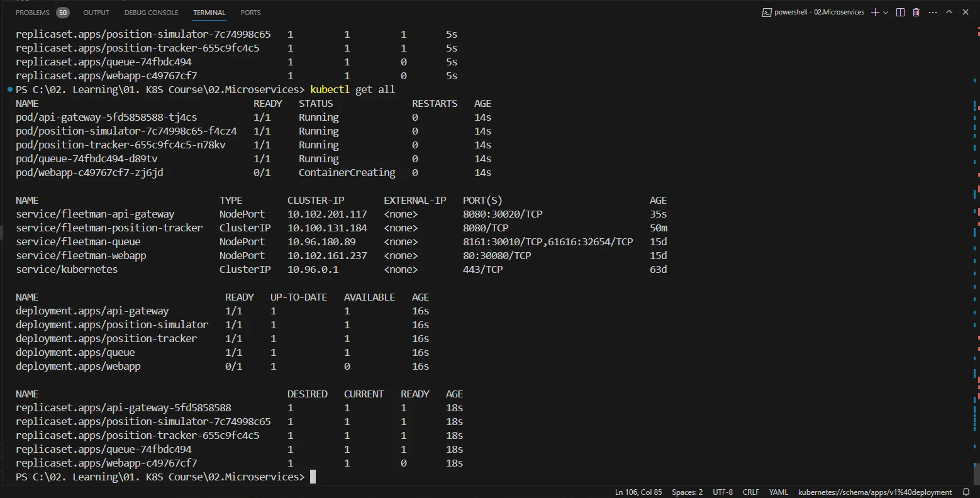
Task: Change indentation via Spaces: 2
Action: (x=687, y=492)
